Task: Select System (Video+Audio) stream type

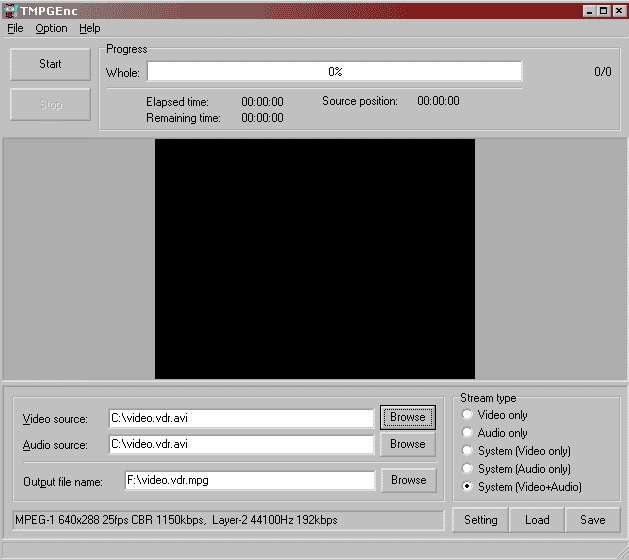Action: pyautogui.click(x=521, y=487)
